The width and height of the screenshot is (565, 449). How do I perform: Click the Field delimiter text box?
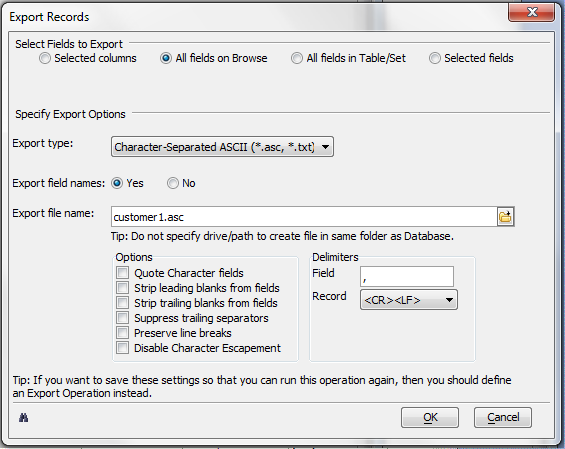click(x=407, y=277)
